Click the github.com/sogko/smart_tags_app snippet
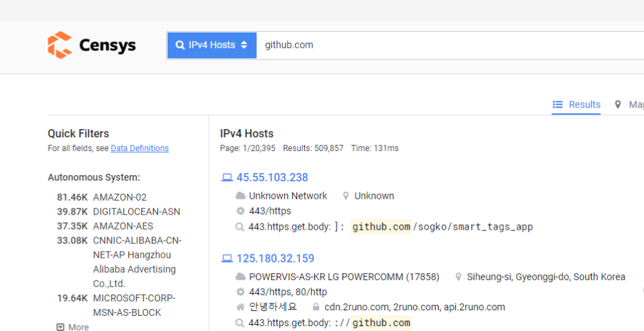Image resolution: width=644 pixels, height=331 pixels. (443, 227)
